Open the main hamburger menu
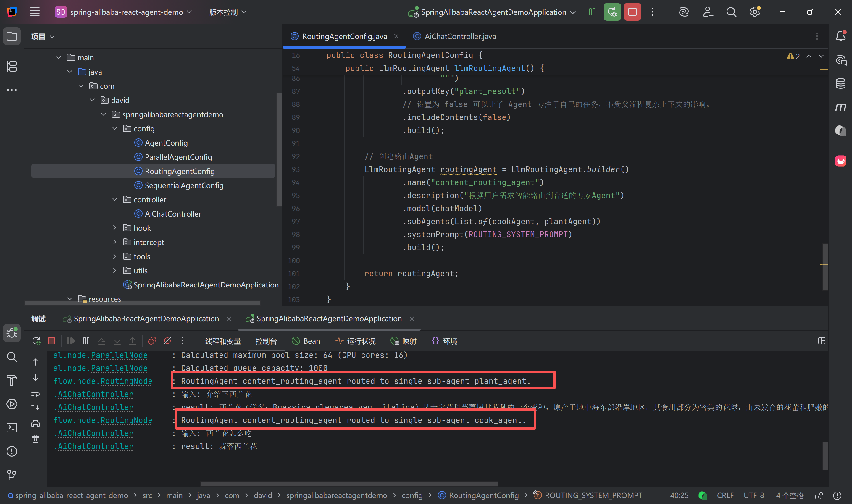 35,12
